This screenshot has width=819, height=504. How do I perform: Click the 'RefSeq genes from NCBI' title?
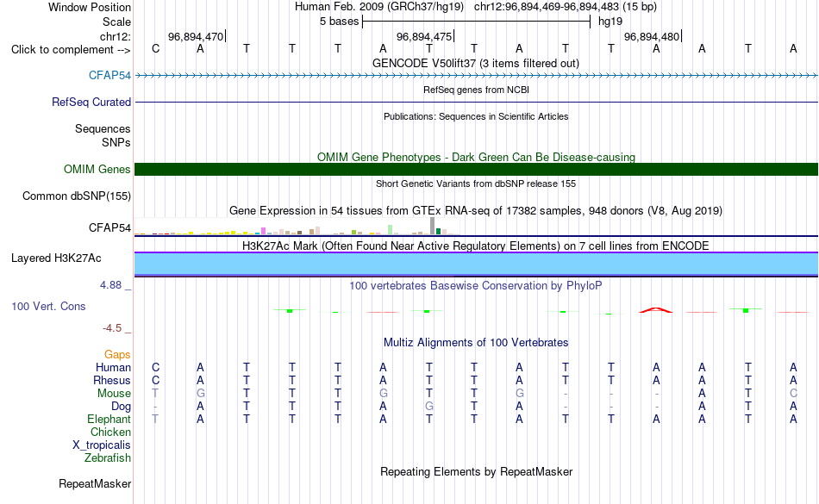[x=476, y=90]
